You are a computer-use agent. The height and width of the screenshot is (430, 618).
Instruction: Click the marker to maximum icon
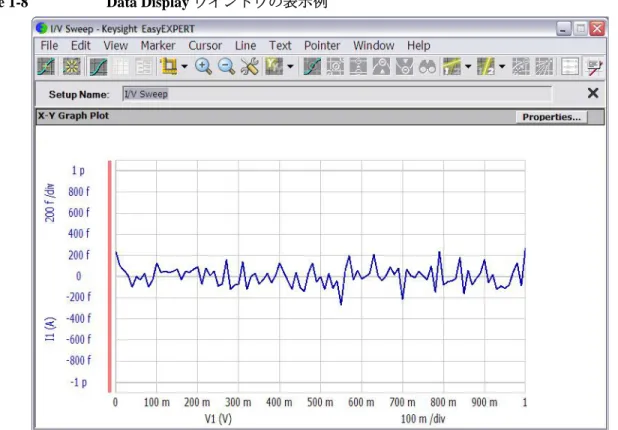(381, 66)
